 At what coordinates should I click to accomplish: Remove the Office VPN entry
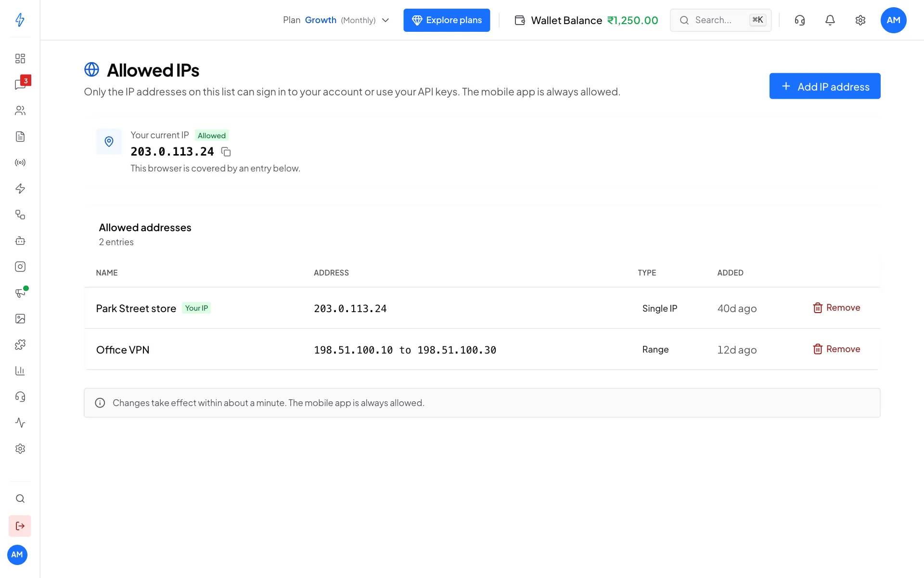pos(836,349)
